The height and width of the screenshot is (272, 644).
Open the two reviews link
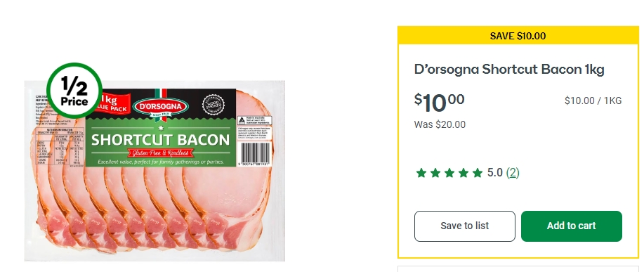coord(513,173)
